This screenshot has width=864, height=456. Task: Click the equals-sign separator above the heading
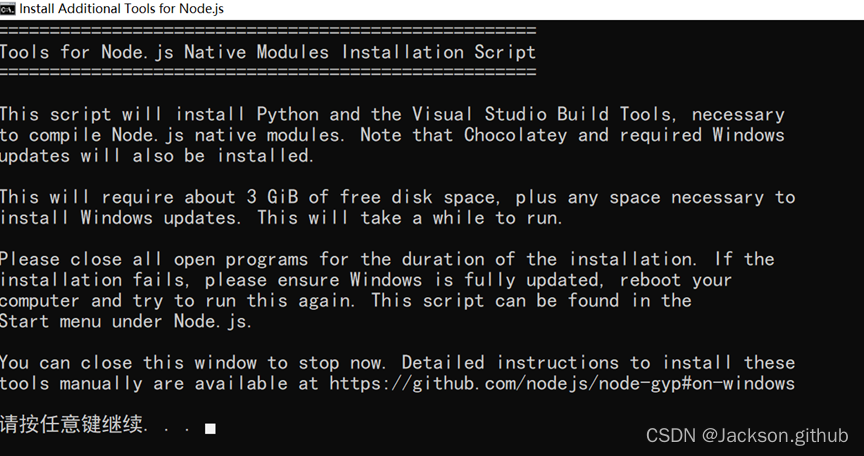[x=268, y=32]
